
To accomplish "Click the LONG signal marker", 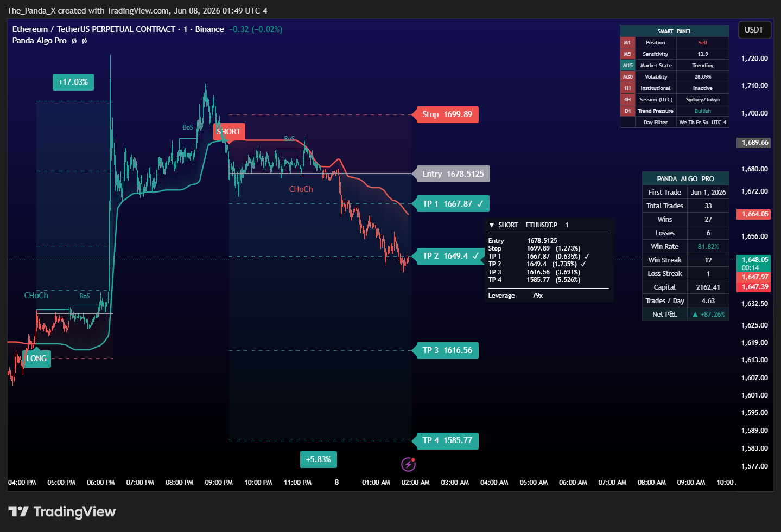I will point(36,358).
